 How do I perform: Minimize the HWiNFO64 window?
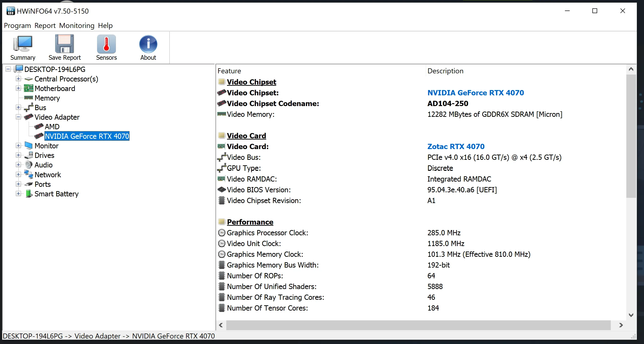(x=567, y=11)
